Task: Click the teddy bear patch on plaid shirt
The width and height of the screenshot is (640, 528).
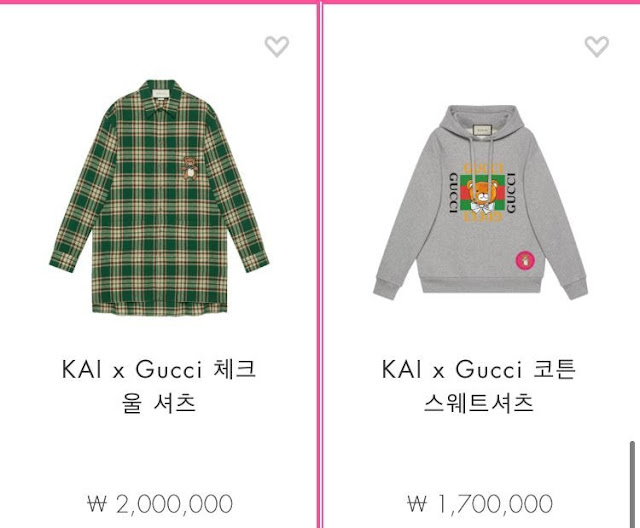Action: click(190, 168)
